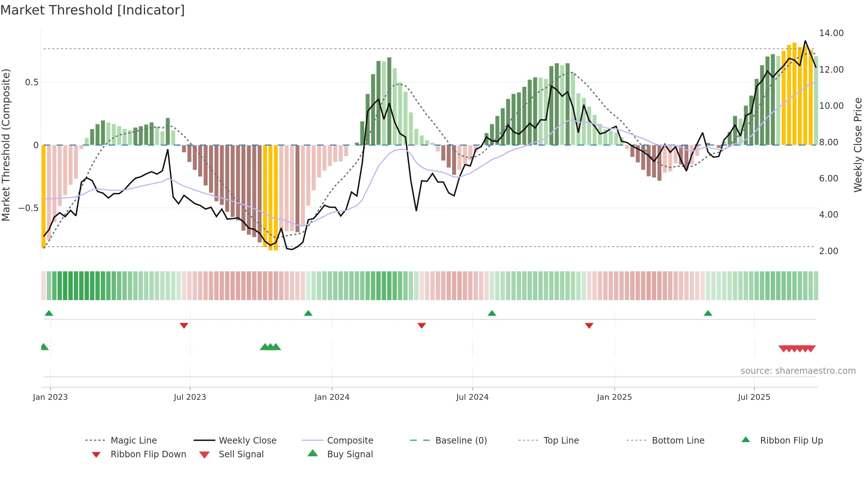Toggle the Weekly Close legend entry
This screenshot has width=868, height=488.
tap(235, 440)
